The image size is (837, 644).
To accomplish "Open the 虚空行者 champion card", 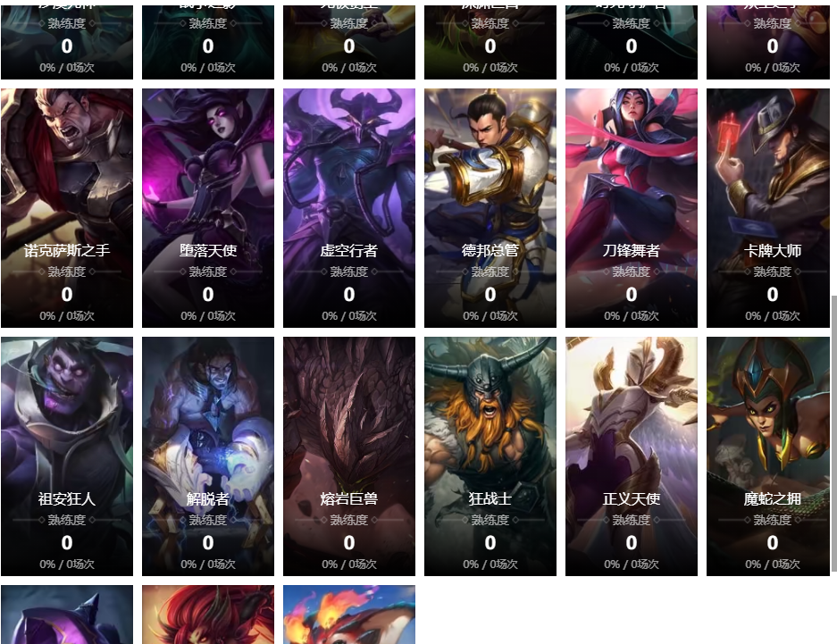I will coord(349,207).
